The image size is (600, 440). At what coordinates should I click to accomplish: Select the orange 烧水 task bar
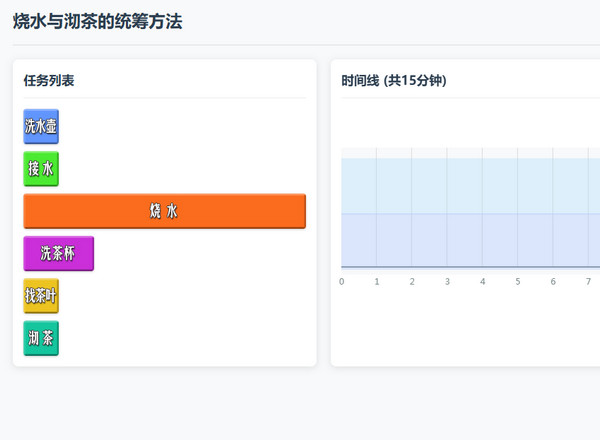tap(164, 211)
